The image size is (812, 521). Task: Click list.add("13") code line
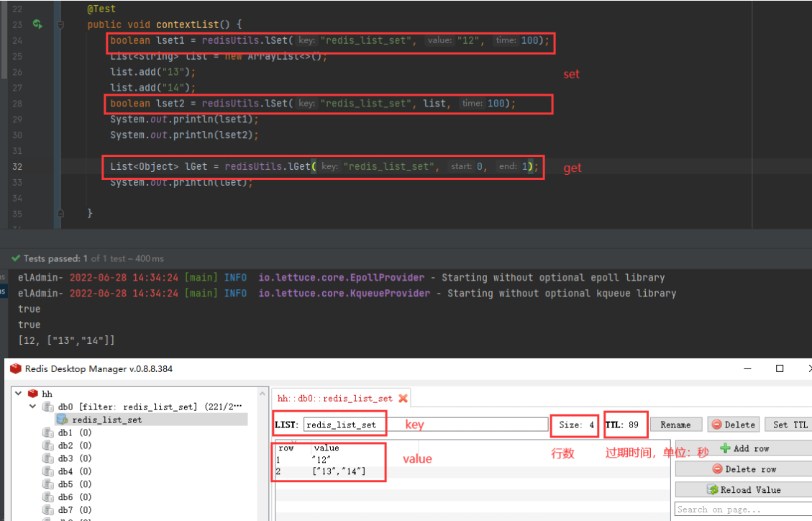coord(152,72)
